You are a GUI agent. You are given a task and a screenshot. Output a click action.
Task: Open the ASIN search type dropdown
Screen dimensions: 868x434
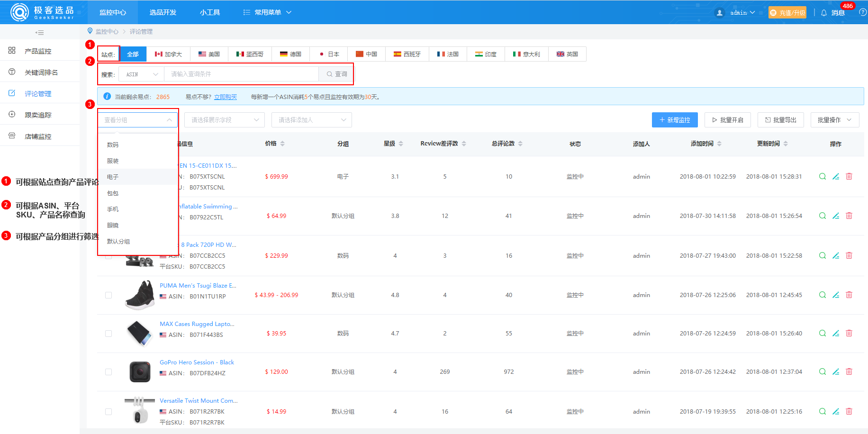tap(142, 74)
